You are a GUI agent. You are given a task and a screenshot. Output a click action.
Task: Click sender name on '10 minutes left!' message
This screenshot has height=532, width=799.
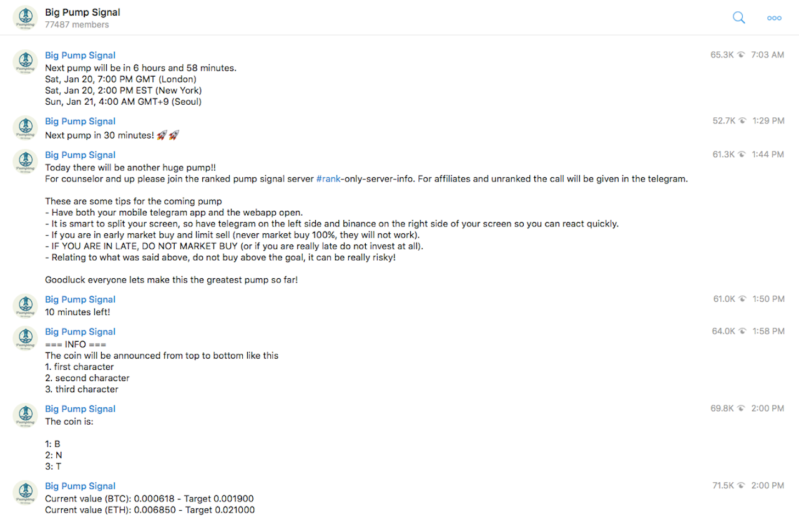click(x=80, y=299)
